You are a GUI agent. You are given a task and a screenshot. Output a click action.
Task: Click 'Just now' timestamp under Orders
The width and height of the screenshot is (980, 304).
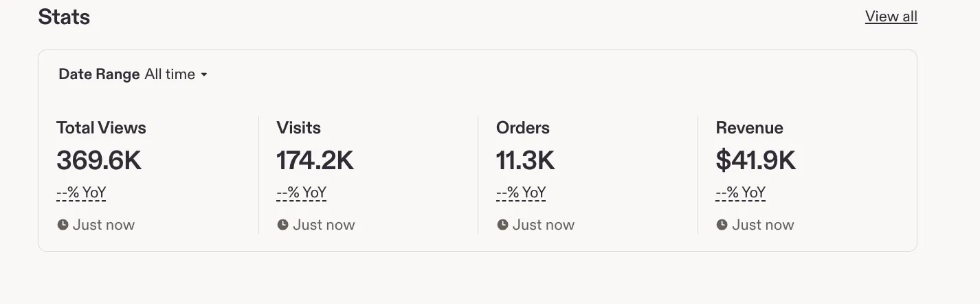(544, 225)
